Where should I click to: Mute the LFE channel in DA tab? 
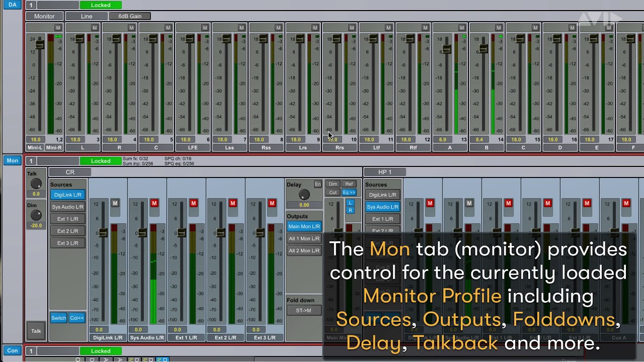pyautogui.click(x=205, y=28)
